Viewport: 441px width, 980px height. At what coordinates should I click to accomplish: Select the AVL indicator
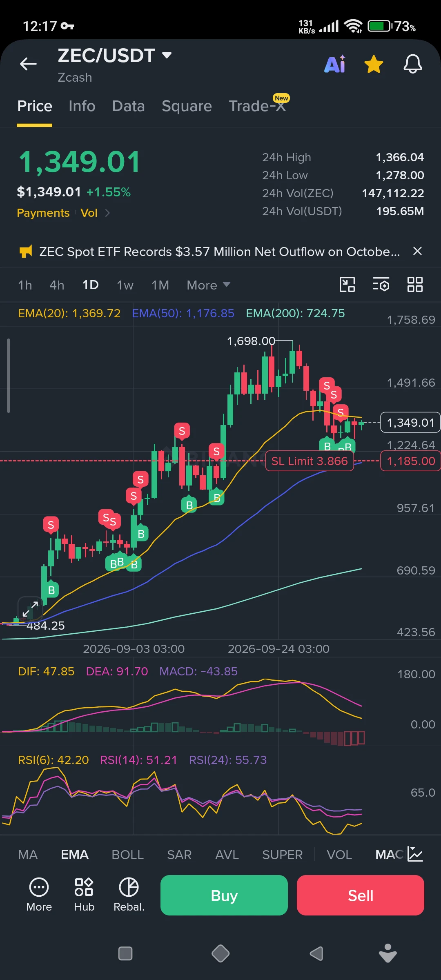click(227, 855)
